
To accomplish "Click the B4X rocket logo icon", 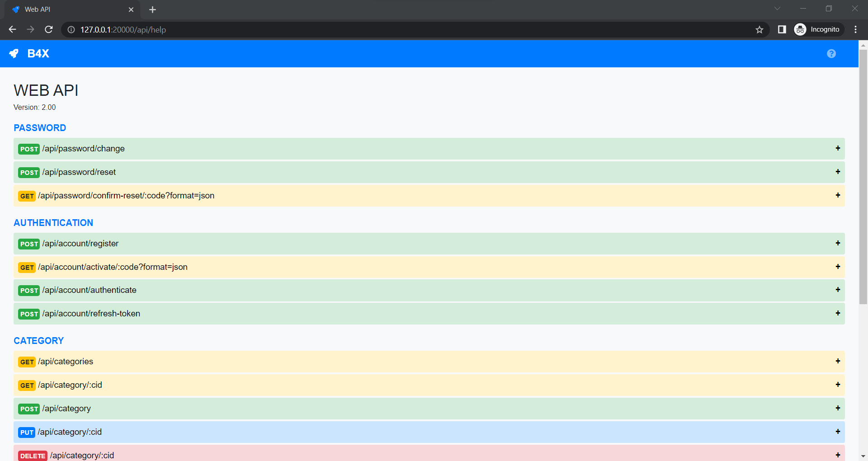I will pyautogui.click(x=14, y=53).
